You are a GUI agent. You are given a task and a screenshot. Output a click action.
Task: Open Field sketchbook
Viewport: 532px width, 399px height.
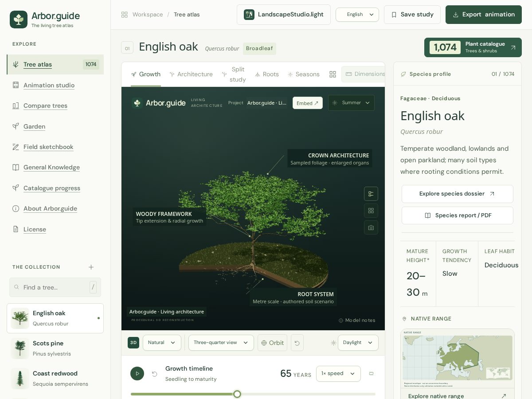pos(48,147)
